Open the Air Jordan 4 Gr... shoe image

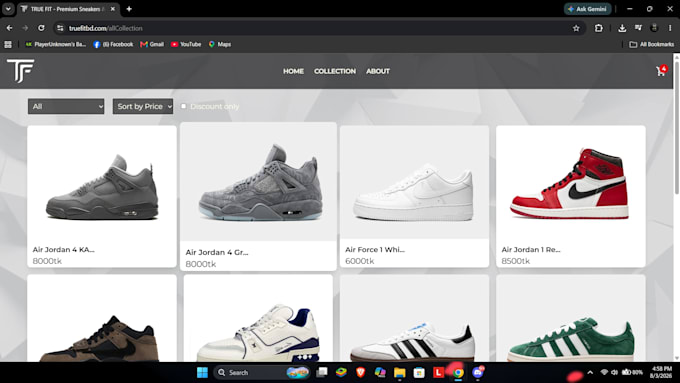258,182
